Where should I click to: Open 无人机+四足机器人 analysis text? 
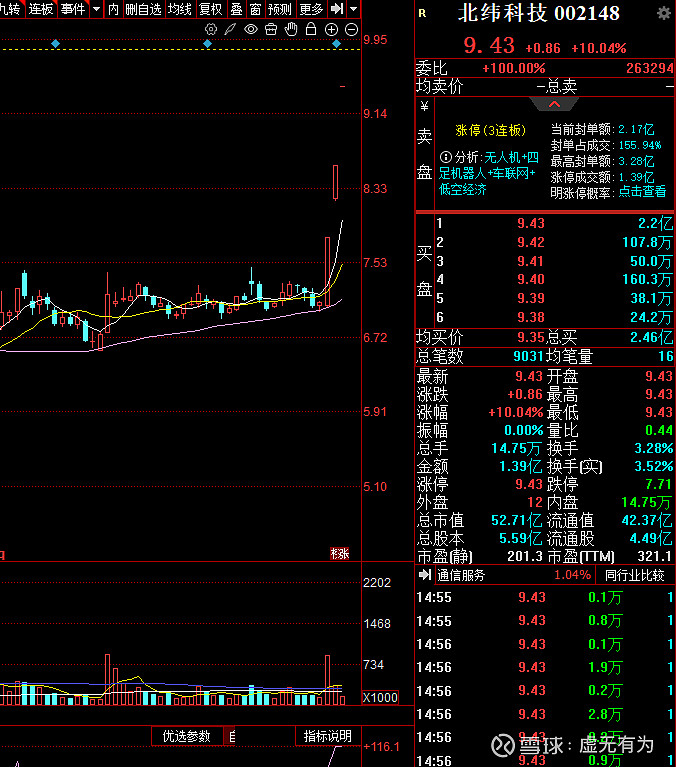pos(489,173)
